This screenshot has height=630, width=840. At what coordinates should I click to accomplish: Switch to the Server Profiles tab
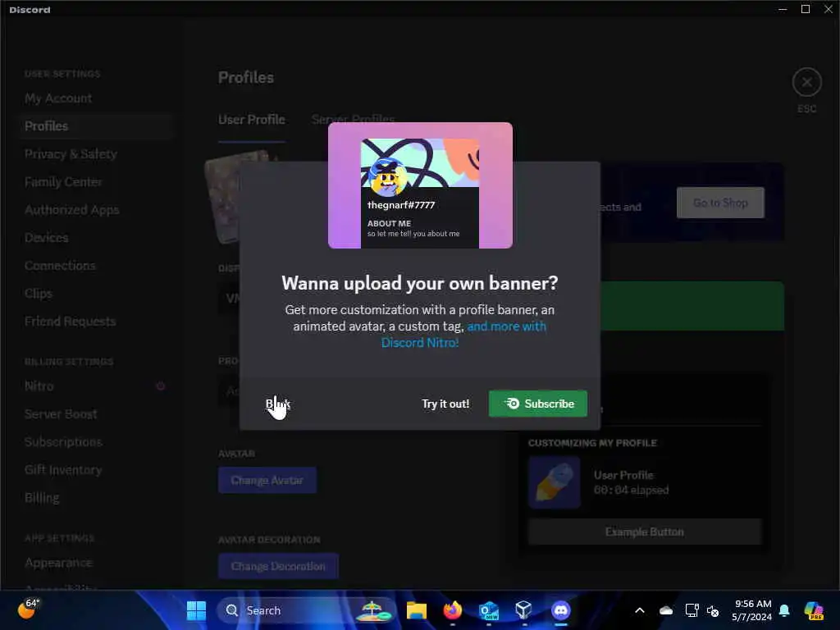(x=353, y=118)
